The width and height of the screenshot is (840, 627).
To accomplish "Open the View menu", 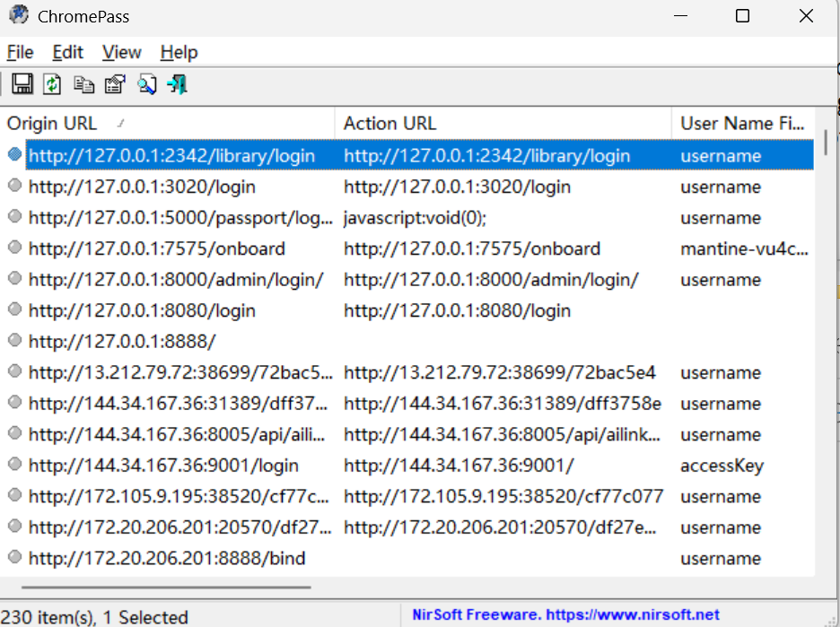I will pyautogui.click(x=120, y=52).
